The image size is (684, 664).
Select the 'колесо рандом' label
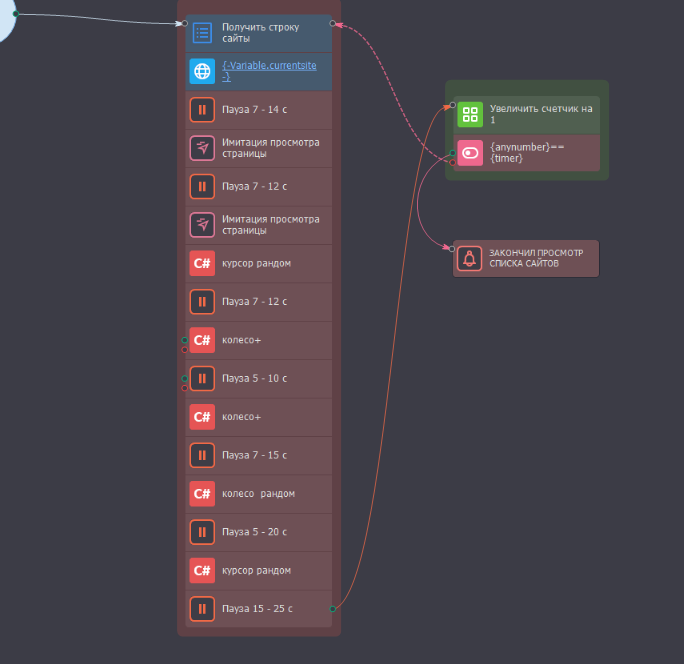pyautogui.click(x=258, y=493)
